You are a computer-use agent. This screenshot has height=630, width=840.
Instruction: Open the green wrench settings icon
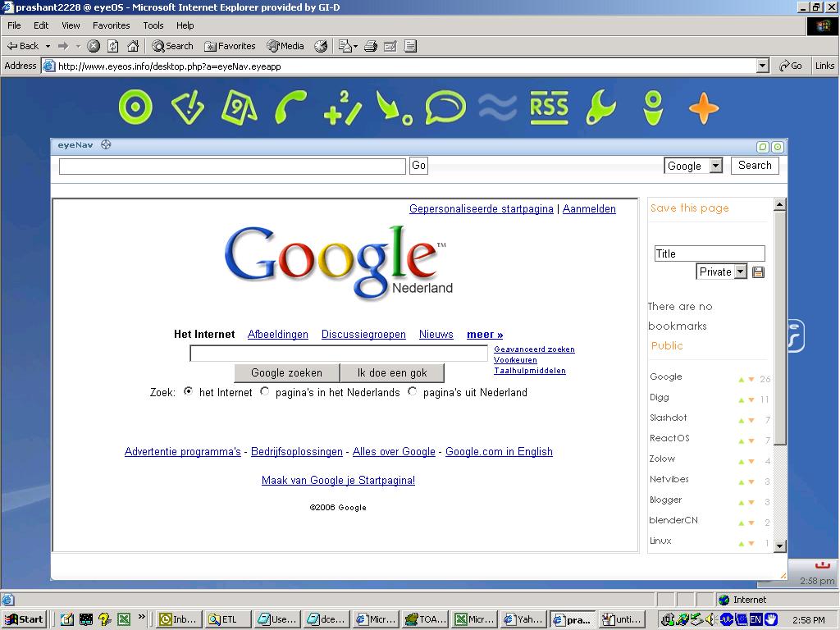pos(601,107)
